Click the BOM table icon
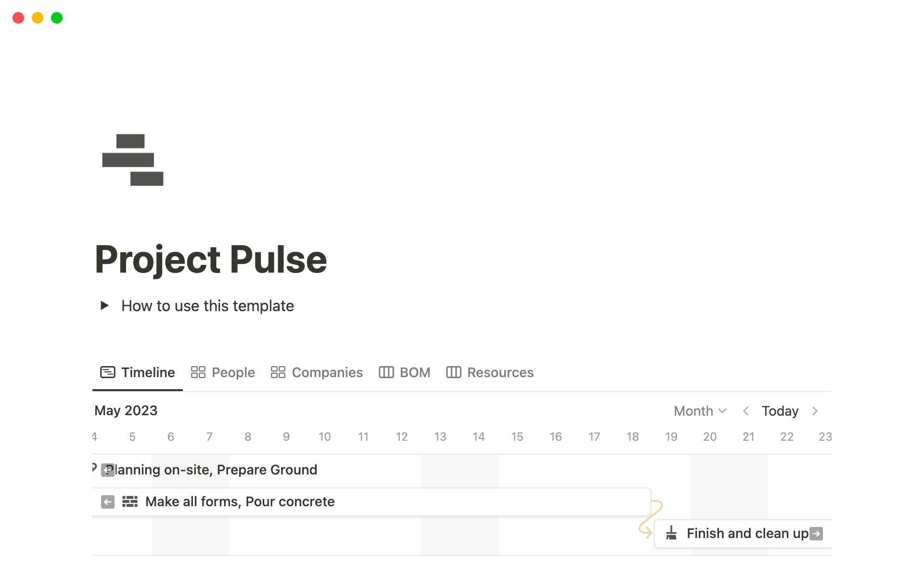Viewport: 924px width, 578px height. [x=386, y=372]
